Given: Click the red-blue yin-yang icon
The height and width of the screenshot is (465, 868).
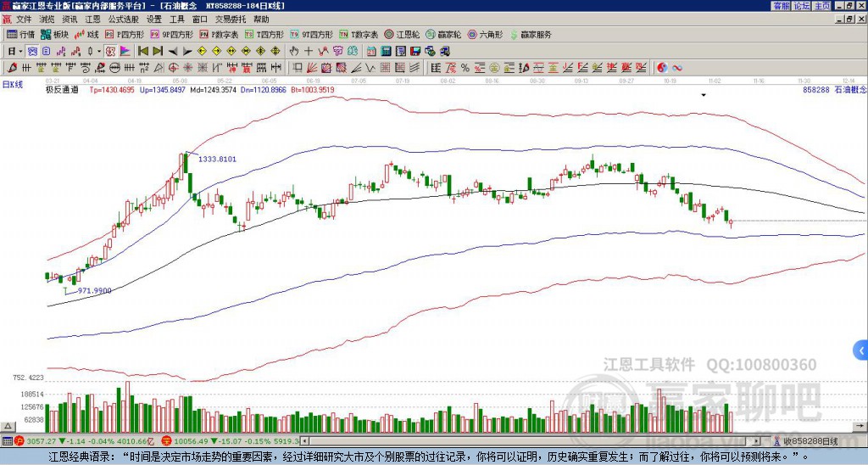Looking at the screenshot, I should [662, 68].
